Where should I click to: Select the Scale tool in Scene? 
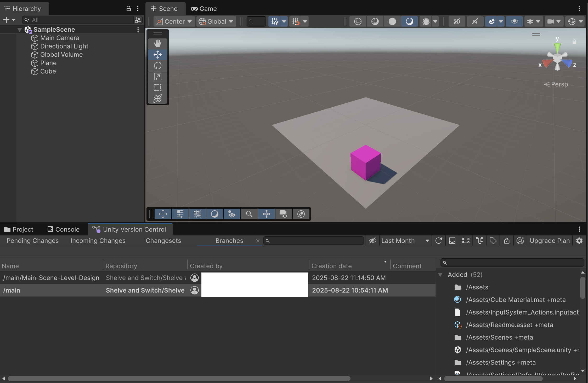pyautogui.click(x=157, y=77)
